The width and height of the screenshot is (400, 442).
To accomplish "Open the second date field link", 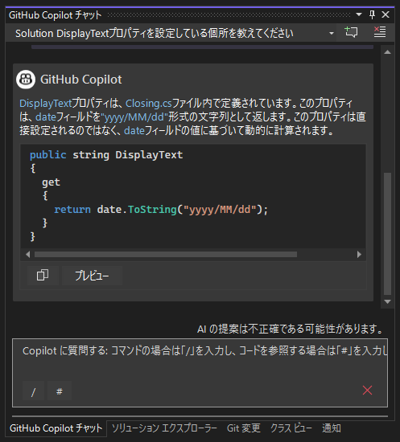I will (x=134, y=130).
